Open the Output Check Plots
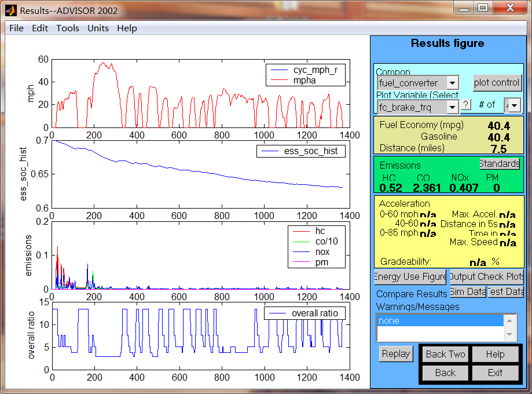This screenshot has height=394, width=532. [486, 276]
